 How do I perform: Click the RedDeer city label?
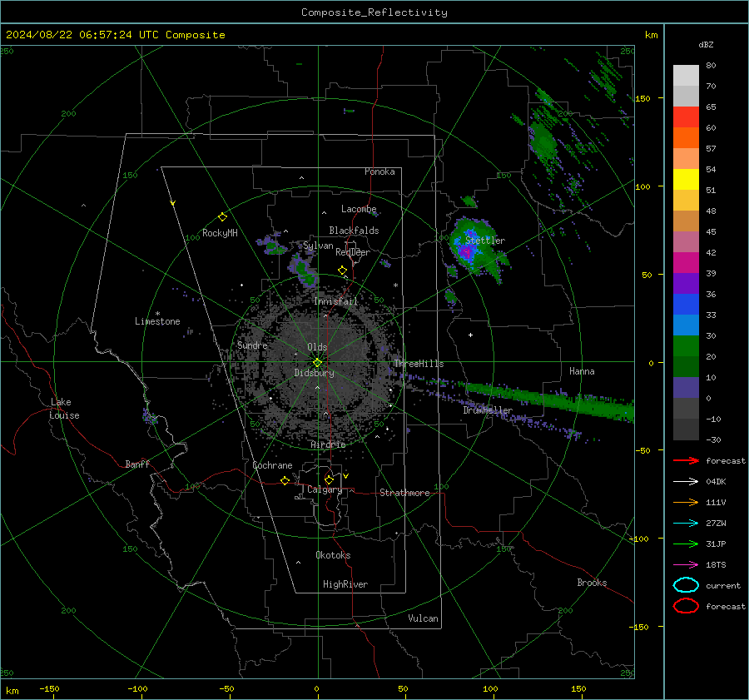click(x=353, y=252)
